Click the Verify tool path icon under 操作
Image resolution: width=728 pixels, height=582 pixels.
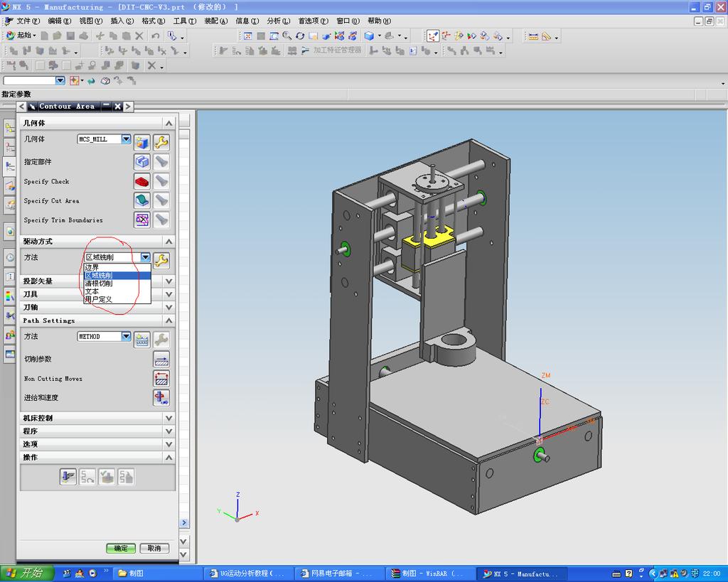107,477
